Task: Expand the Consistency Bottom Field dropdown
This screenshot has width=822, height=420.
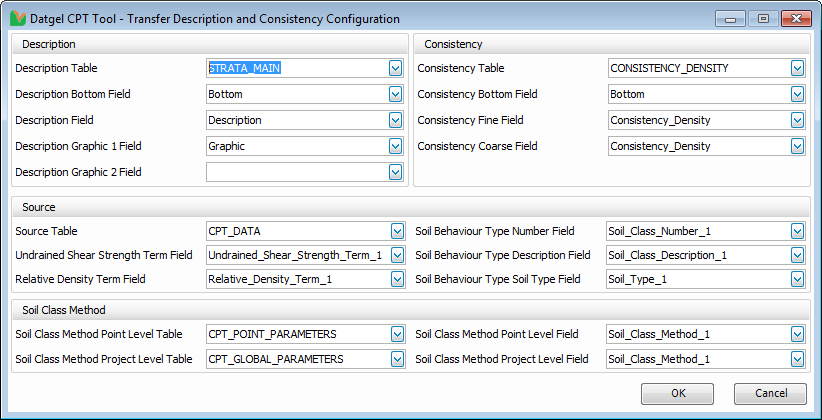Action: coord(797,94)
